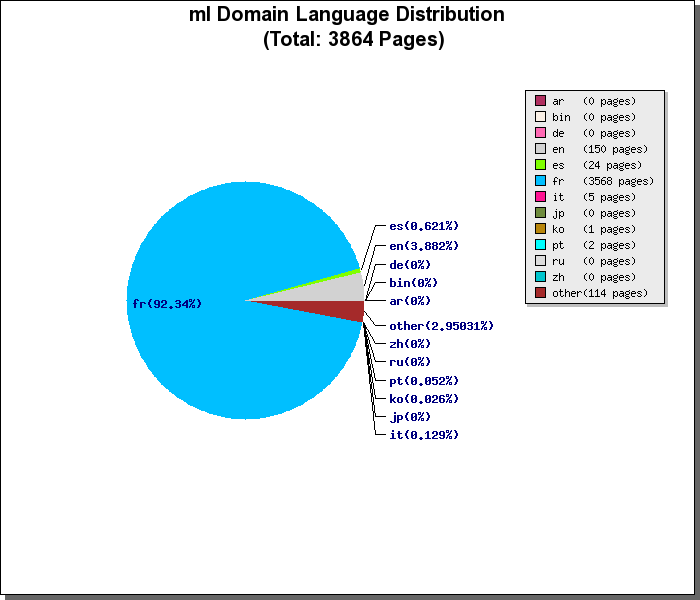700x600 pixels.
Task: Click the it legend magenta swatch
Action: (540, 197)
